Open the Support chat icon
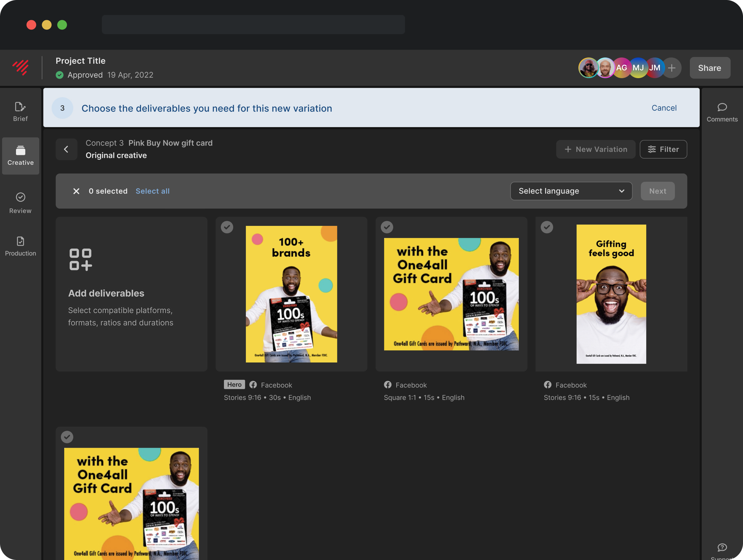This screenshot has width=743, height=560. coord(722,548)
